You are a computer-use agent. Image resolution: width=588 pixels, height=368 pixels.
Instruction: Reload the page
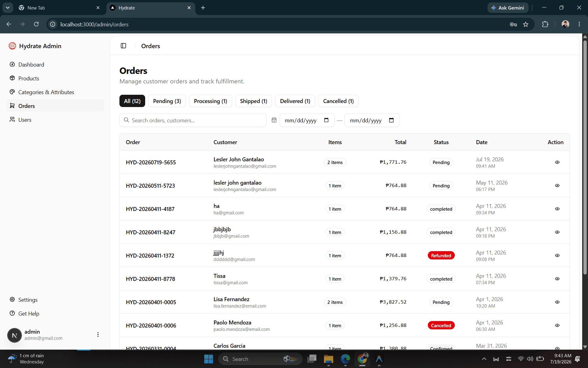pos(36,24)
